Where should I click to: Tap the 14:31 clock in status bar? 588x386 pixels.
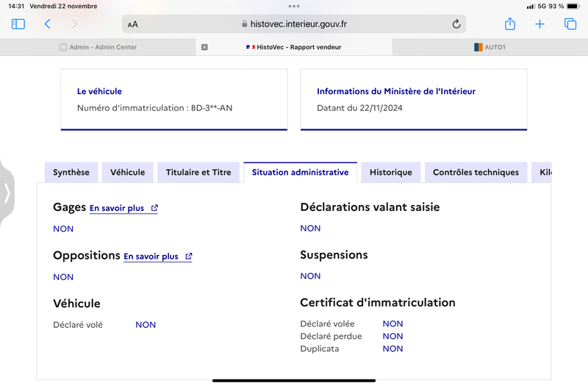[x=16, y=6]
